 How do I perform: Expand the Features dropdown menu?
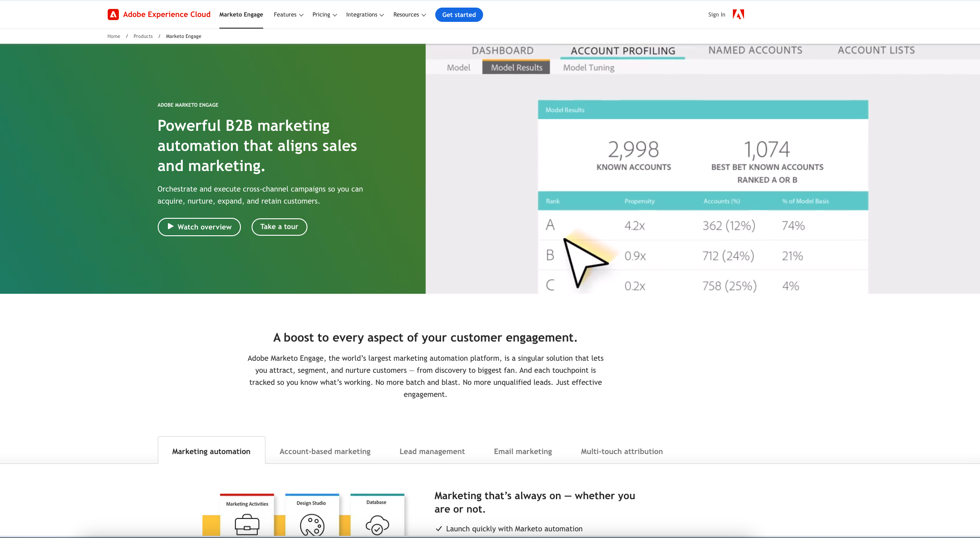288,15
